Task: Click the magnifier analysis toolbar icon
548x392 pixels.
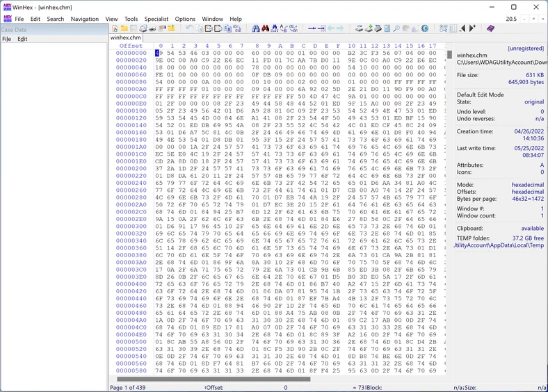Action: (396, 28)
